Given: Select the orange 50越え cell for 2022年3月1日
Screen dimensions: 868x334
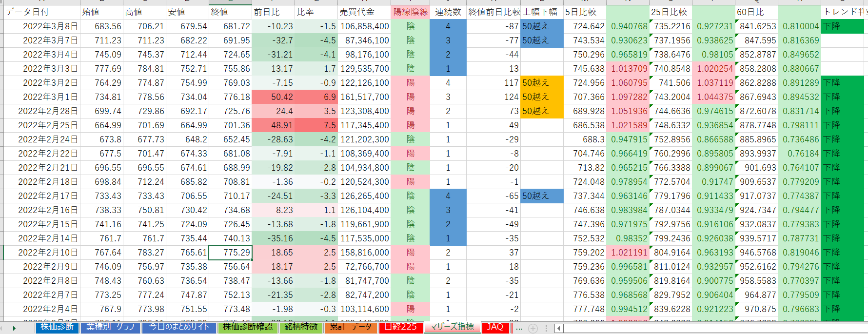Looking at the screenshot, I should [542, 97].
